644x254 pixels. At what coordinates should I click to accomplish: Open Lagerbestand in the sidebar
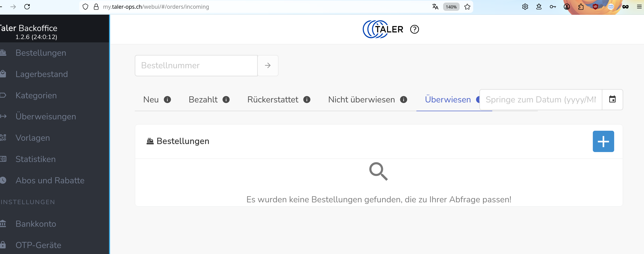[x=42, y=74]
